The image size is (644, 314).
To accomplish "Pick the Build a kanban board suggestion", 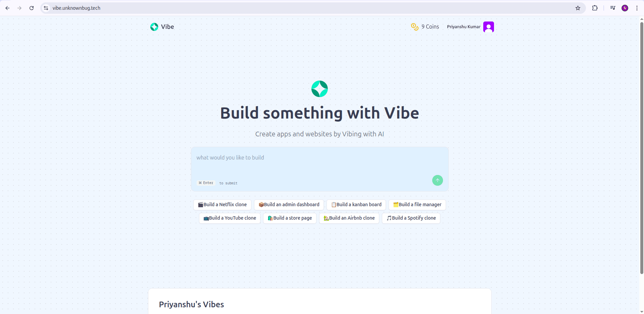I will point(356,205).
